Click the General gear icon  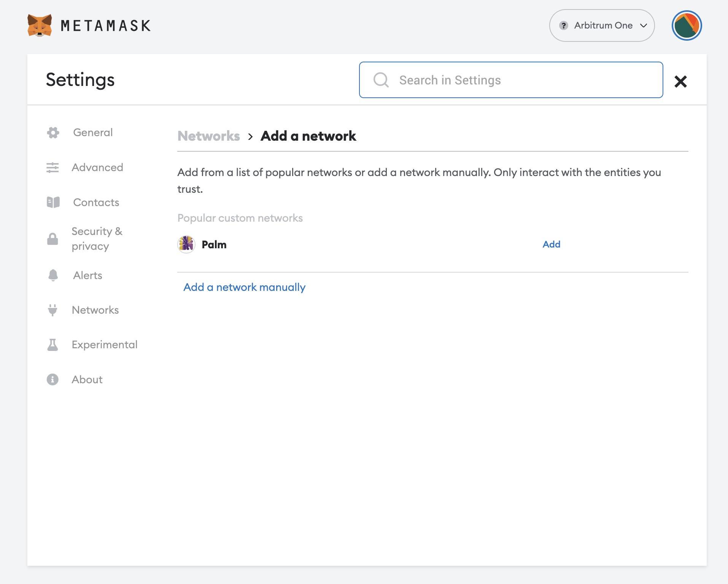click(x=53, y=132)
